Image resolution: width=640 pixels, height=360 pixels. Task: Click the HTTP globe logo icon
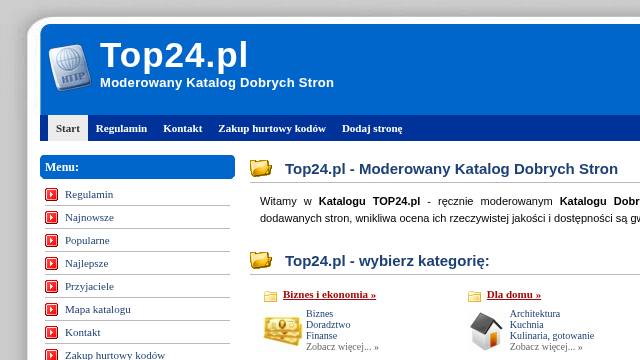click(x=69, y=67)
